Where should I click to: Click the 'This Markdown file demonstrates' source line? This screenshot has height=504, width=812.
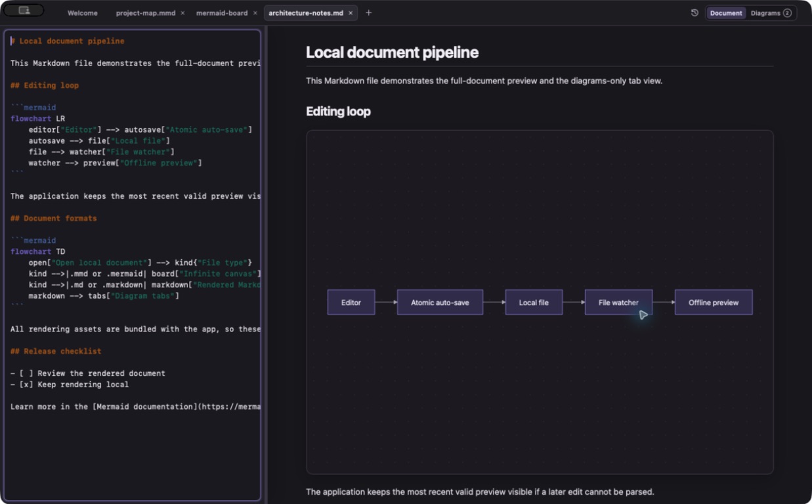click(x=135, y=64)
